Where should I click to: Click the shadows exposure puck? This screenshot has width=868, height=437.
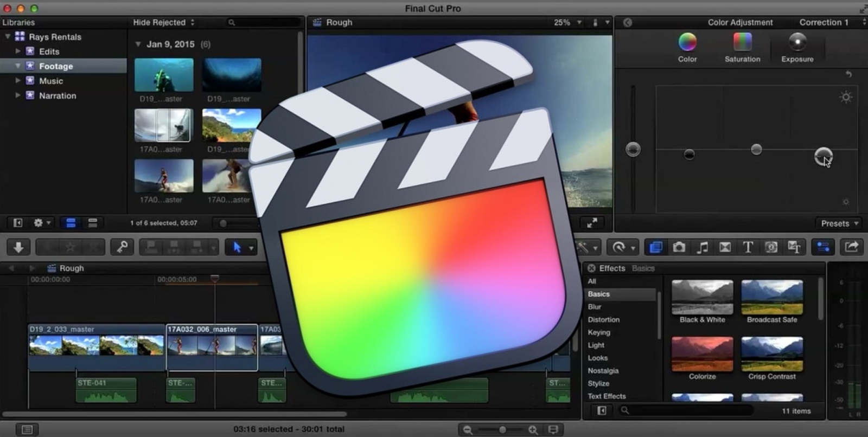pos(689,155)
